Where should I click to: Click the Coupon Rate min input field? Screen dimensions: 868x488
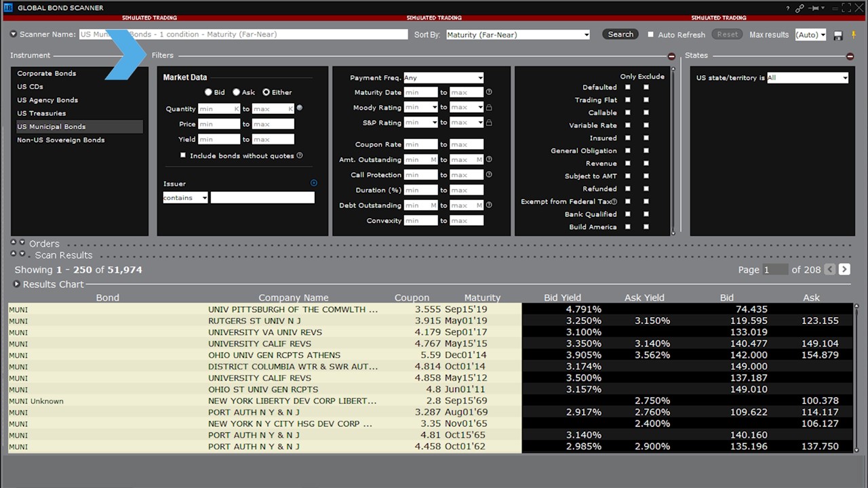pos(420,144)
